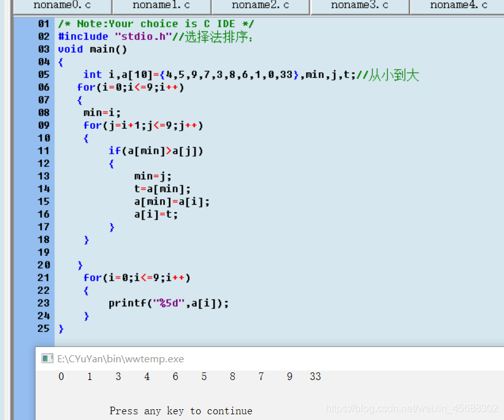Click the 'Press any key to continue' console text
504x420 pixels.
coord(181,410)
